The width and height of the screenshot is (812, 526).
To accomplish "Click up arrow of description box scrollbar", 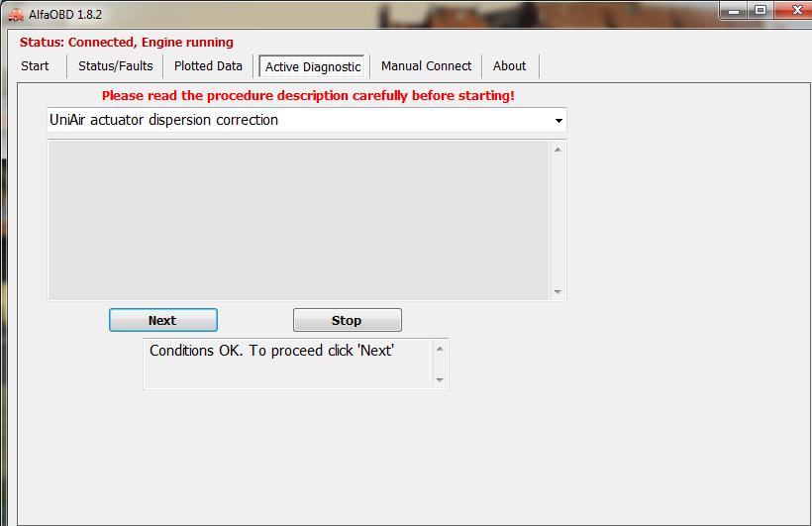I will click(558, 150).
